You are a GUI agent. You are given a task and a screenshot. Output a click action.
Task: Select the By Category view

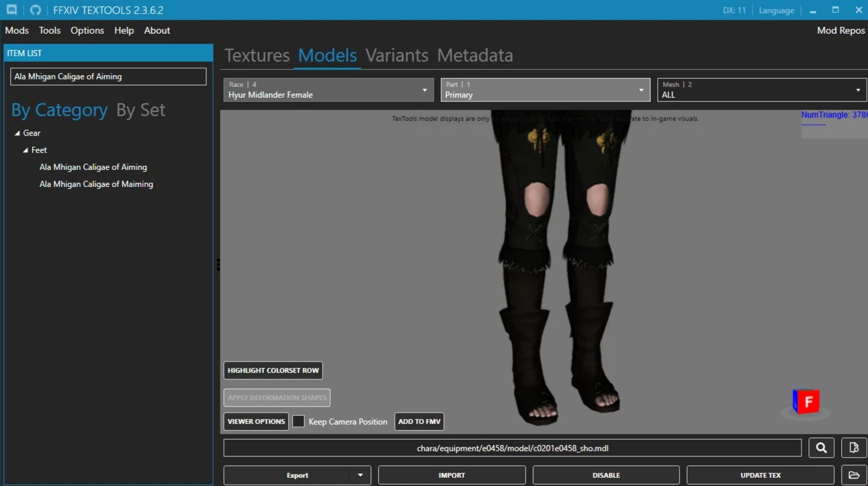[60, 110]
